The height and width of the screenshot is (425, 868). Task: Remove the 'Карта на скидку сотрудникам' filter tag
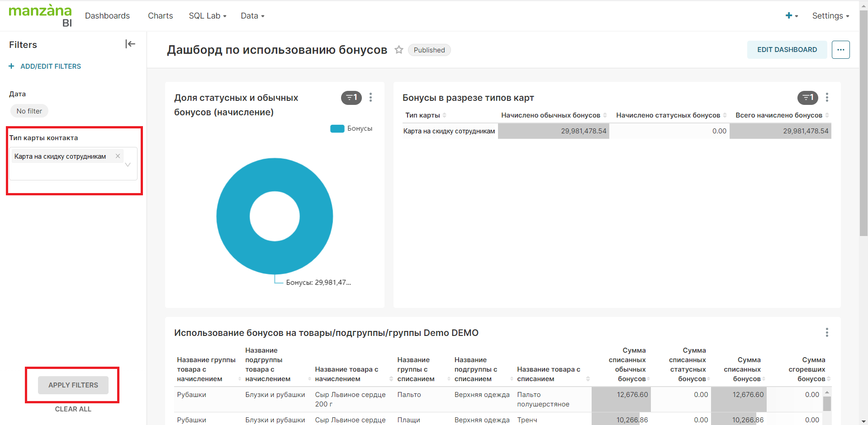pos(118,156)
